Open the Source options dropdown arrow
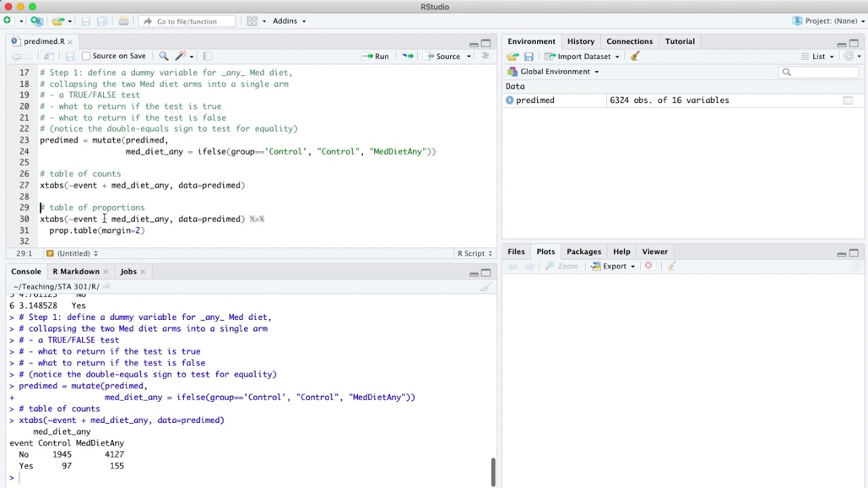The width and height of the screenshot is (868, 488). coord(469,56)
